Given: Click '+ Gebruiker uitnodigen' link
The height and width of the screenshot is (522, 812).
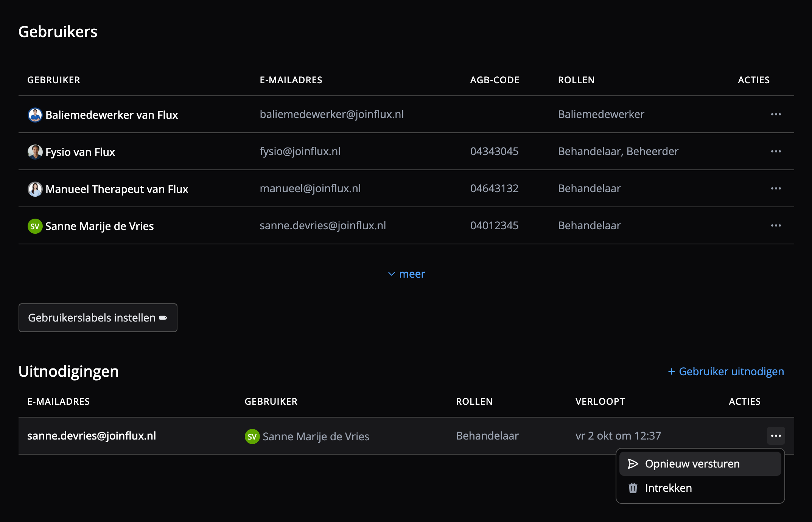Looking at the screenshot, I should (x=726, y=371).
